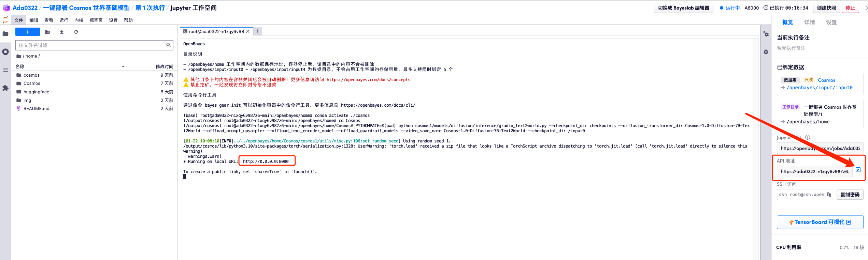Screen dimensions: 868x260
Task: Sort files by 修改时间 column
Action: (164, 66)
